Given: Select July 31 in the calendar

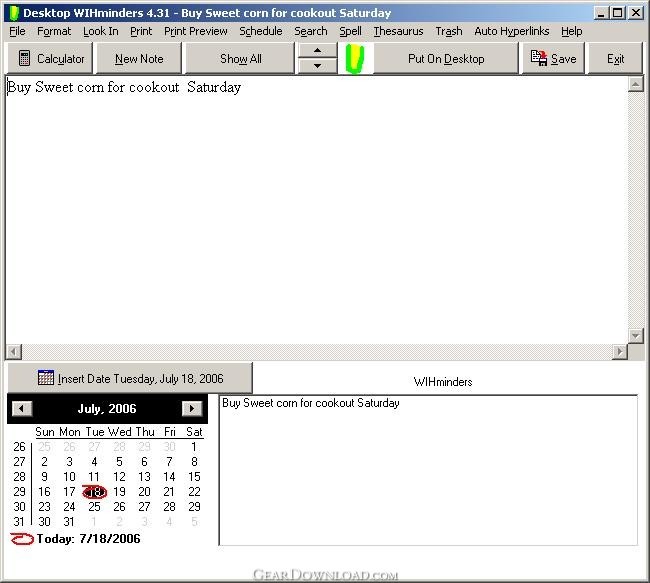Looking at the screenshot, I should click(69, 522).
